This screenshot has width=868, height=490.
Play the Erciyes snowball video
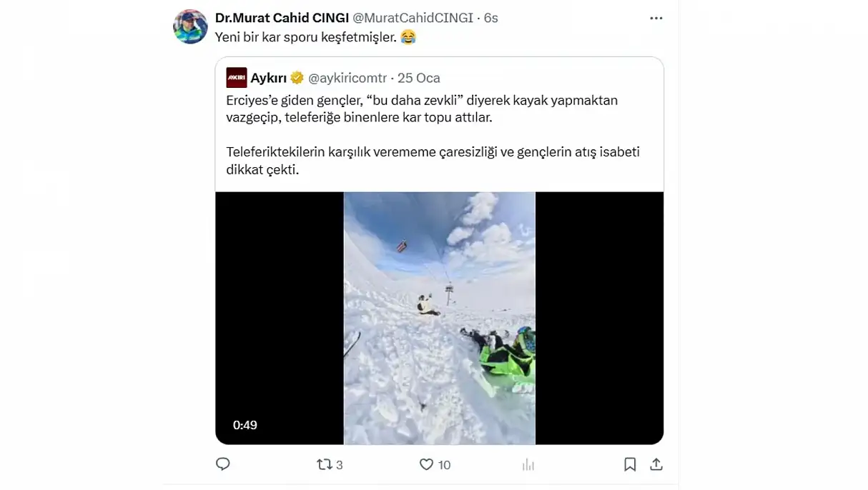[x=439, y=318]
